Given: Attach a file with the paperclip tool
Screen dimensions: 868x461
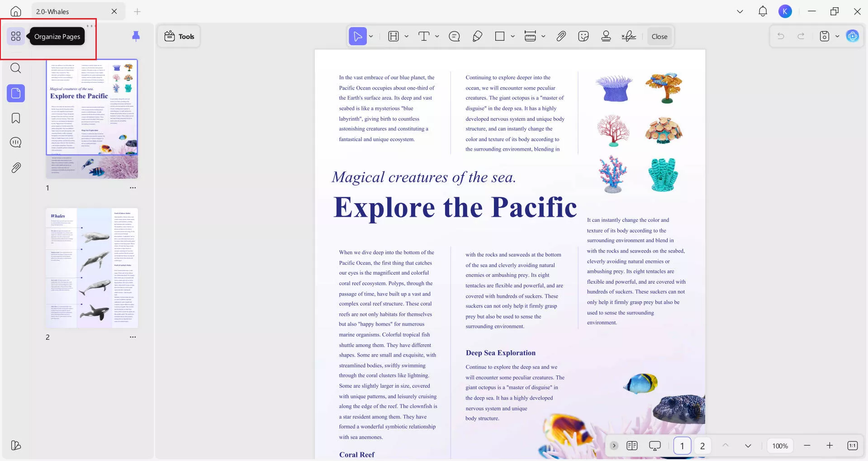Looking at the screenshot, I should pos(561,36).
